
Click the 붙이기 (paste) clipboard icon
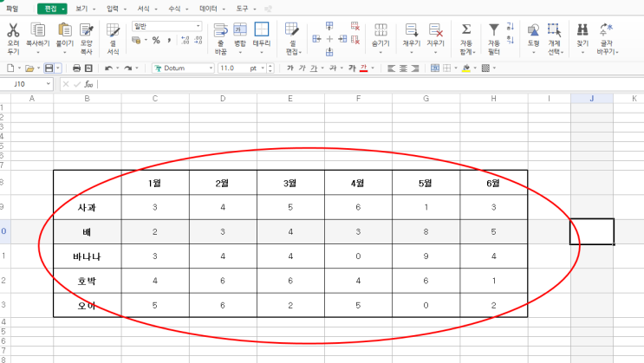(64, 30)
